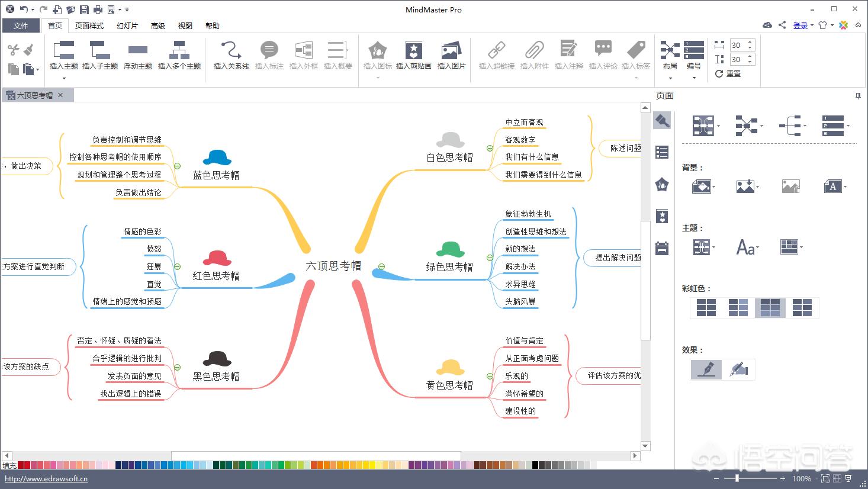Open the File (文件) menu
Screen dimensions: 868x489
pos(21,25)
